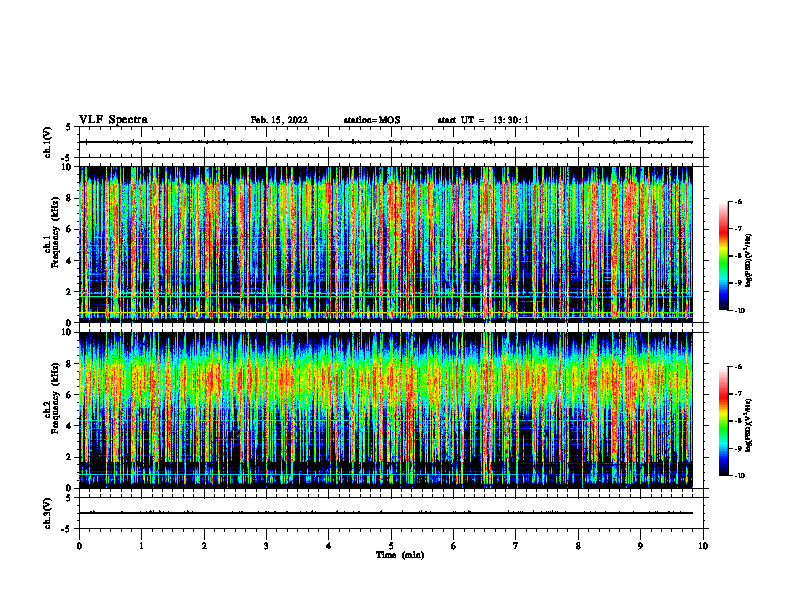Click the ch.3 voltage waveform trace
The height and width of the screenshot is (612, 792).
(386, 513)
